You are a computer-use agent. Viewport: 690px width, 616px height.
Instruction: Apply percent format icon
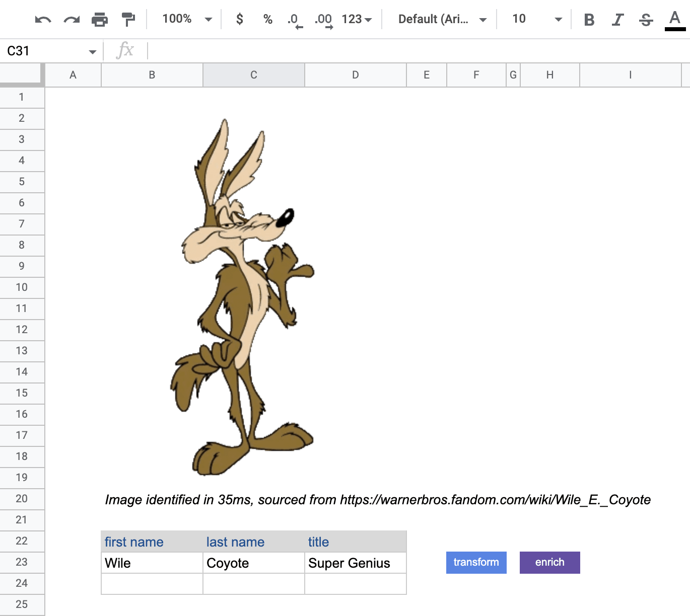(267, 19)
